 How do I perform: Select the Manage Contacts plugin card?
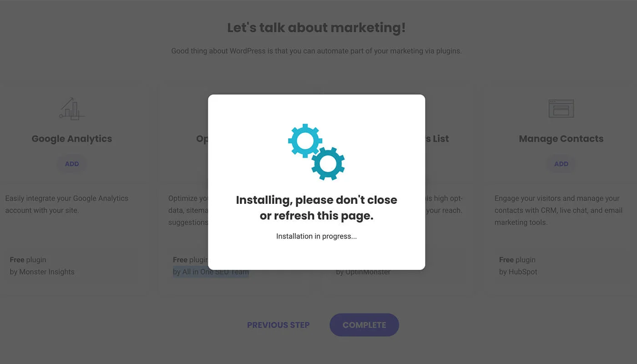[x=561, y=187]
